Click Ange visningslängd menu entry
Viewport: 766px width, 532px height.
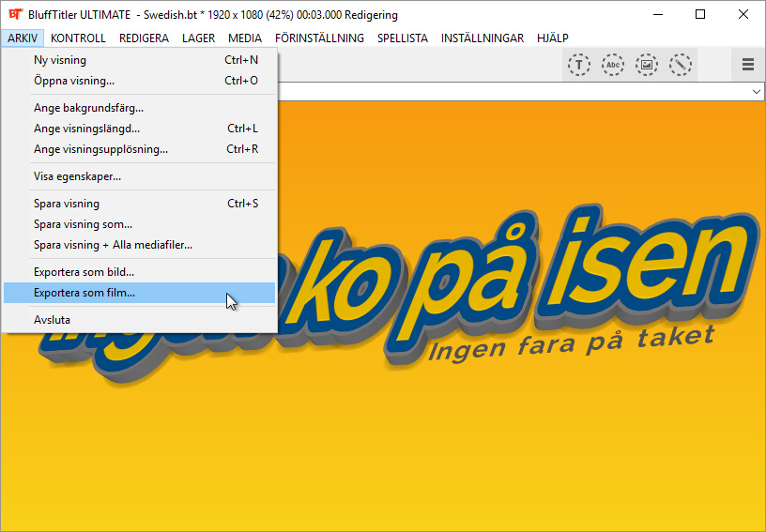[x=86, y=129]
